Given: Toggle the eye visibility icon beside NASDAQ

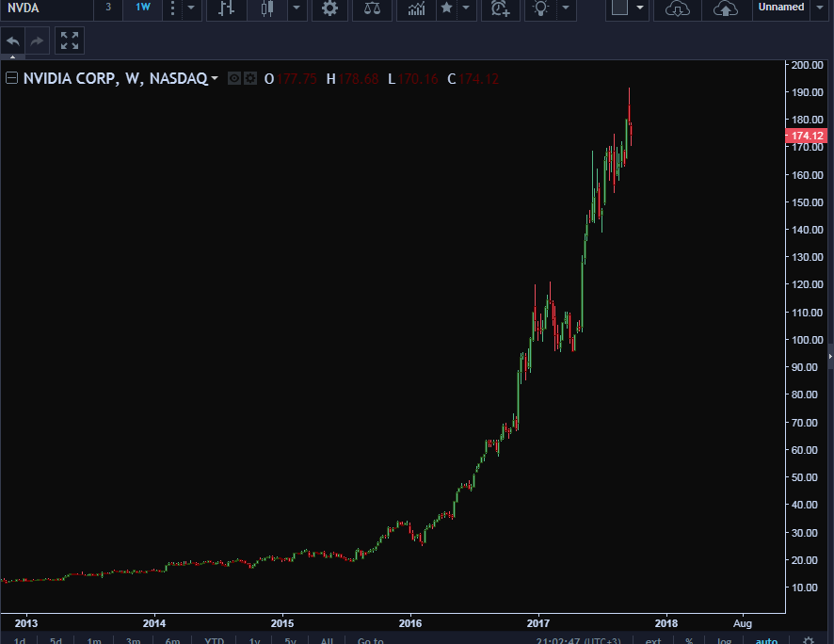Looking at the screenshot, I should (235, 79).
